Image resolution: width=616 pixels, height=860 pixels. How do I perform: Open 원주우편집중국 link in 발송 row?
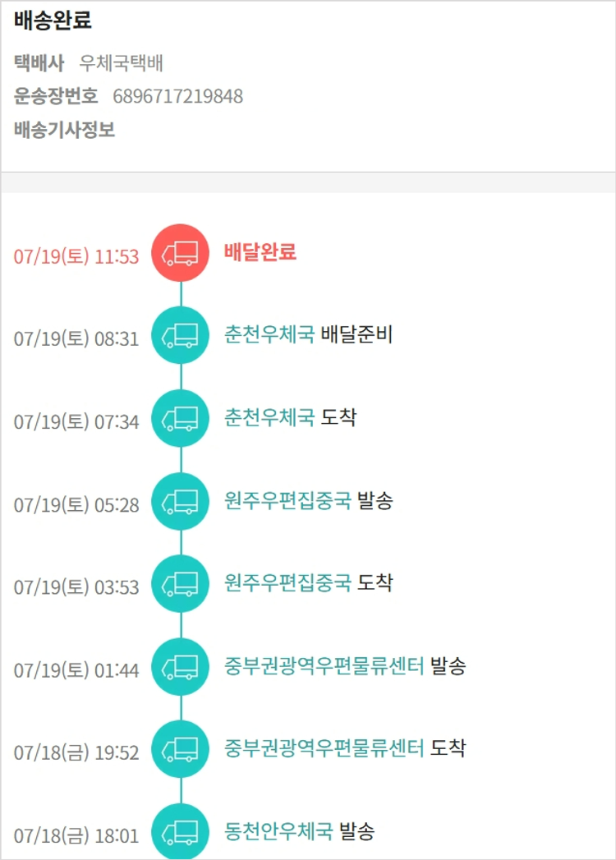point(287,499)
